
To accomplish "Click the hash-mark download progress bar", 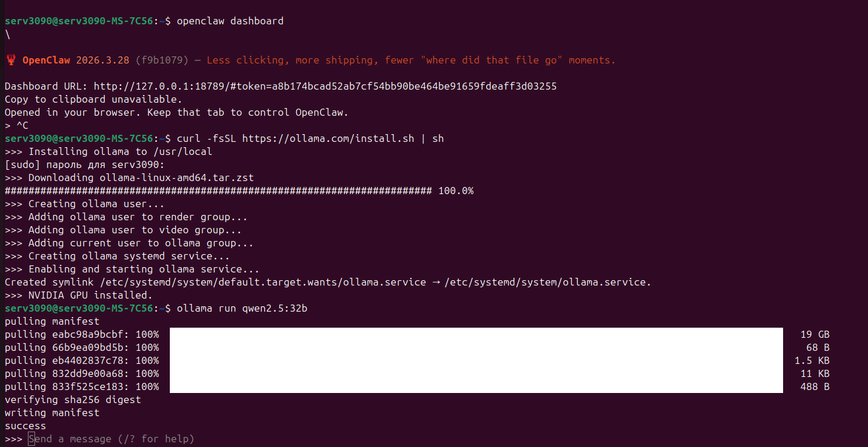I will tap(218, 191).
